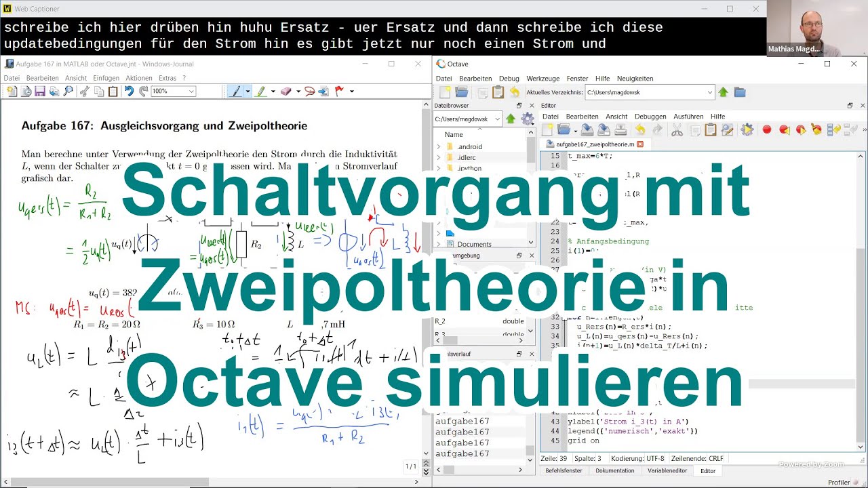Screen dimensions: 868x488
Task: Jump to the next breakpoint icon
Action: pyautogui.click(x=800, y=129)
